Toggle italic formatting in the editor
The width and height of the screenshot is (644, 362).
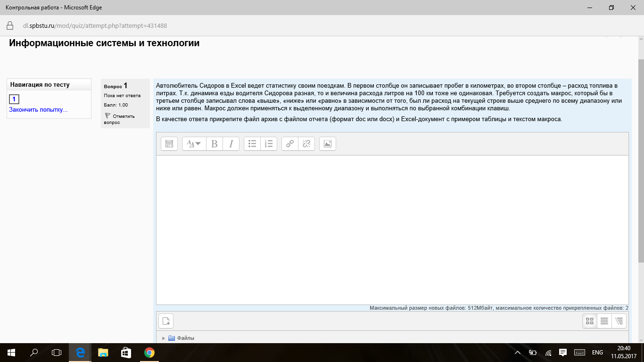[231, 144]
